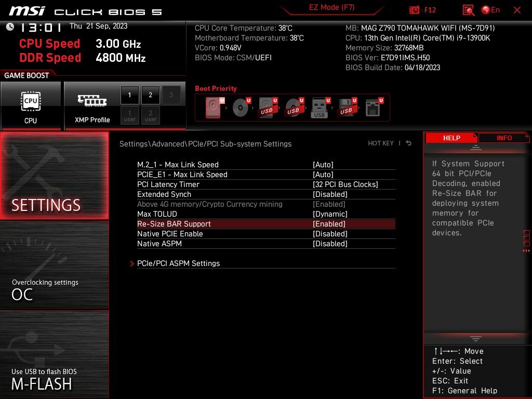This screenshot has height=399, width=532.
Task: Open the OC overclocking settings panel
Action: tap(54, 265)
